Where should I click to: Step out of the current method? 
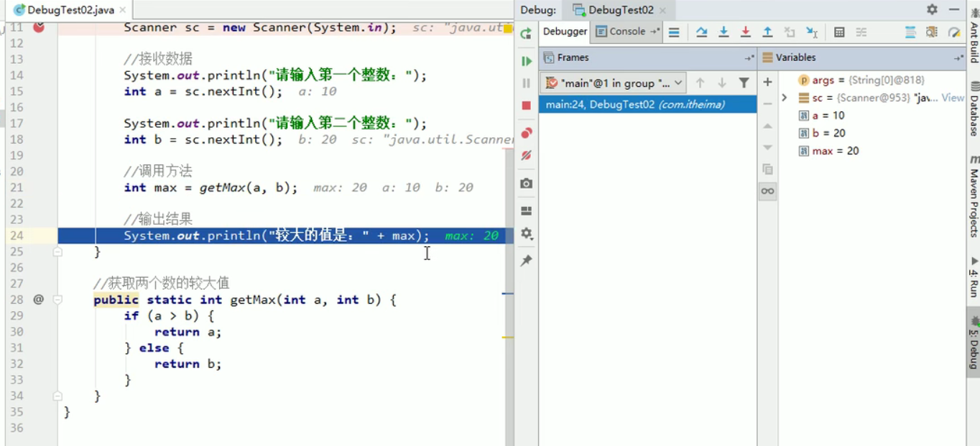[x=767, y=32]
